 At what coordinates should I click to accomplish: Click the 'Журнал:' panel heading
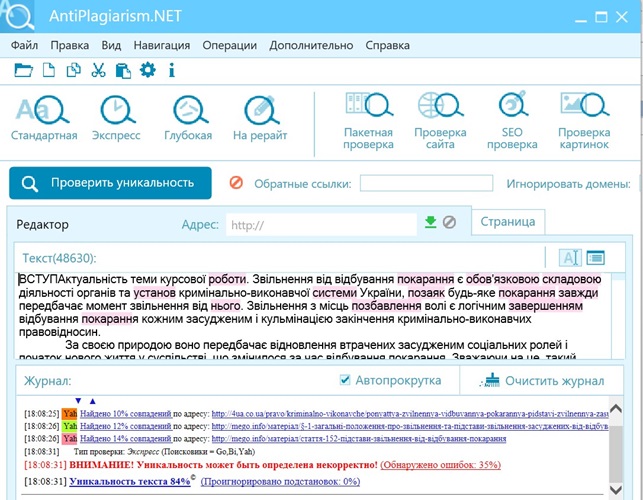[48, 381]
